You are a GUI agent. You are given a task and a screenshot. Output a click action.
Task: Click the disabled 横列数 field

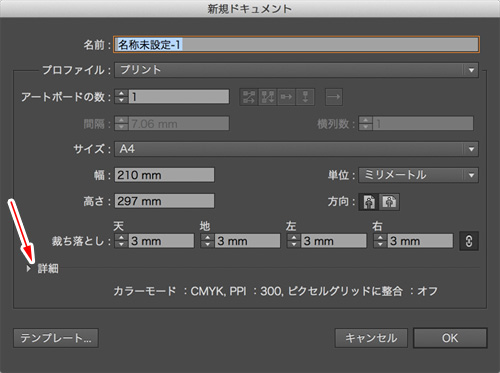(x=423, y=124)
